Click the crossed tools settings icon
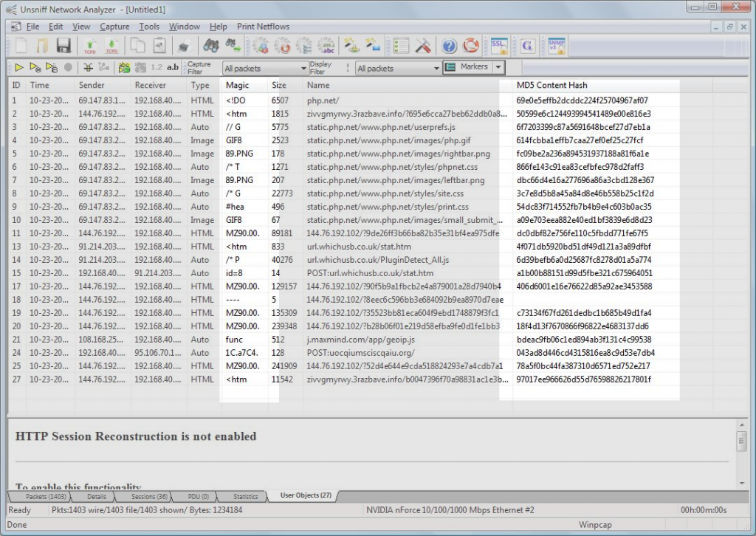The image size is (756, 536). pyautogui.click(x=423, y=46)
